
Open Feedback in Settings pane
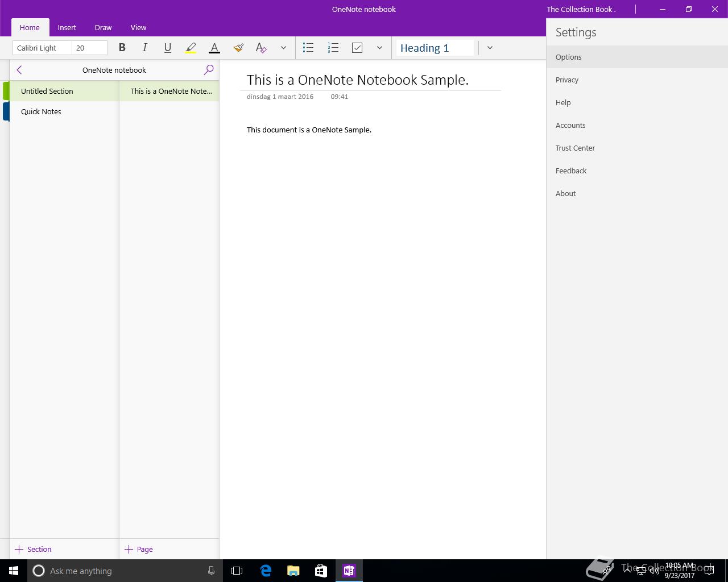(637, 171)
